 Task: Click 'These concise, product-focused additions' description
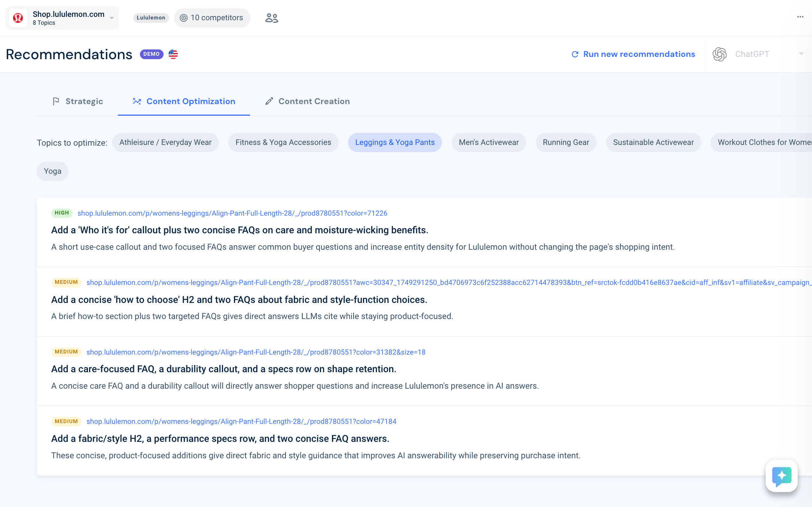click(316, 456)
